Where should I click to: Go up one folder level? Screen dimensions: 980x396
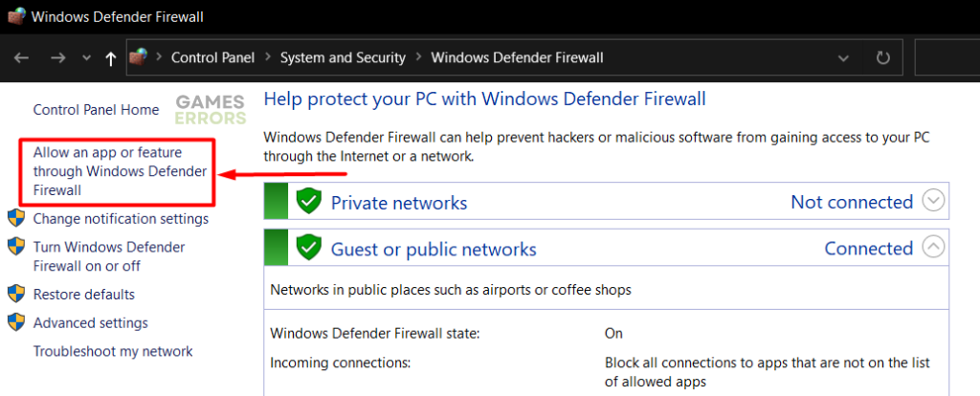[x=111, y=58]
